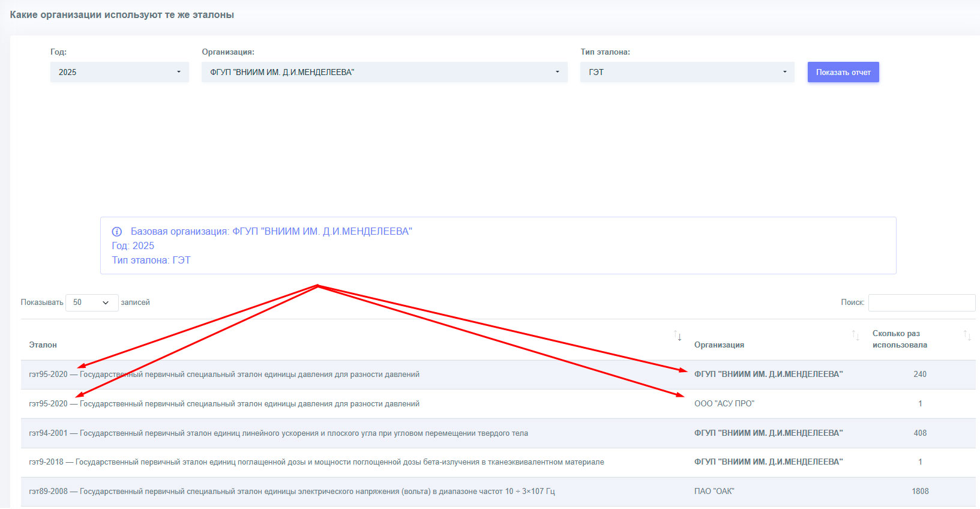The width and height of the screenshot is (980, 509).
Task: Expand the Организация dropdown list
Action: point(384,72)
